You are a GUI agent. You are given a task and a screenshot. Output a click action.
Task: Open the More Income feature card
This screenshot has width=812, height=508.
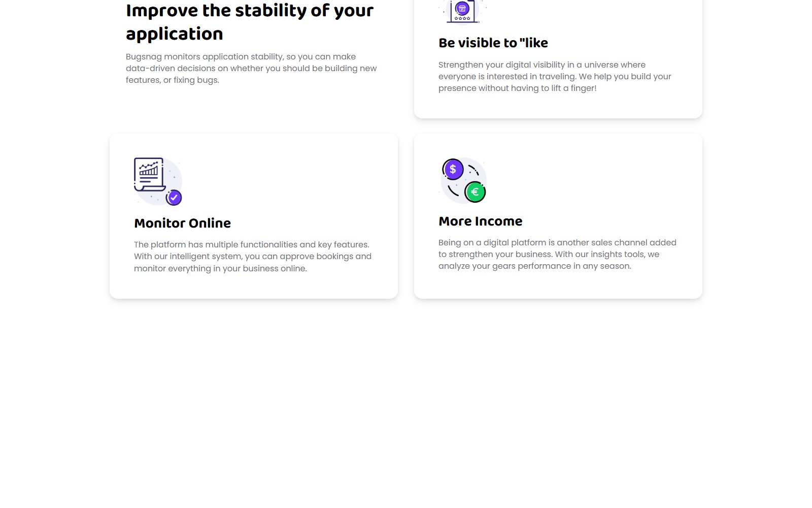pyautogui.click(x=558, y=216)
